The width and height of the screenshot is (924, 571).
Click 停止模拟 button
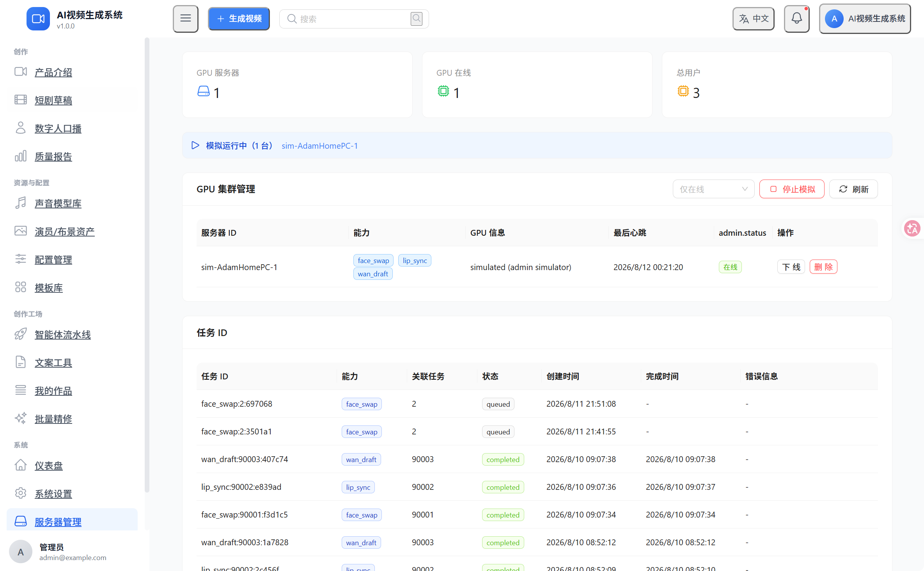792,189
